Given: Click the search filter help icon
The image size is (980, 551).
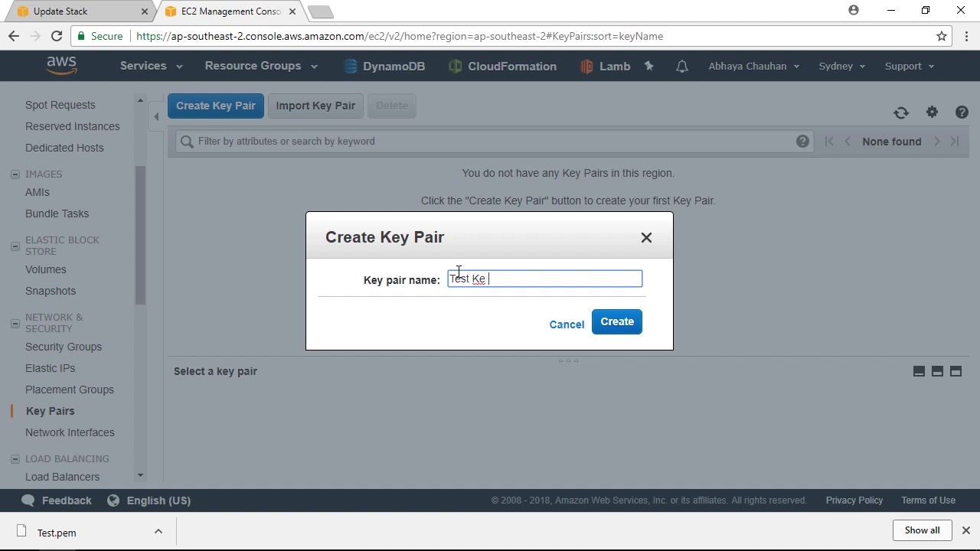Looking at the screenshot, I should (802, 141).
